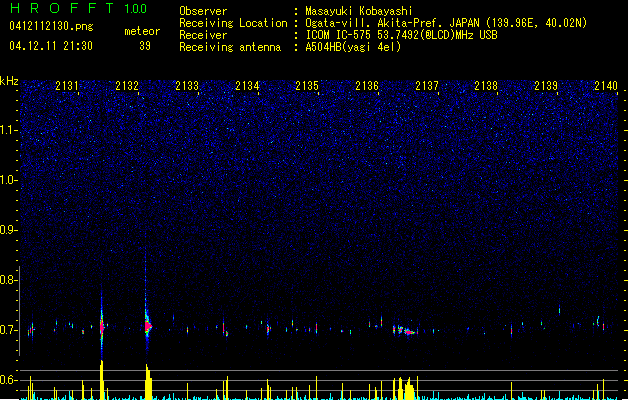Click the 0.6 kHz axis label
Viewport: 629px width, 400px height.
coord(8,380)
